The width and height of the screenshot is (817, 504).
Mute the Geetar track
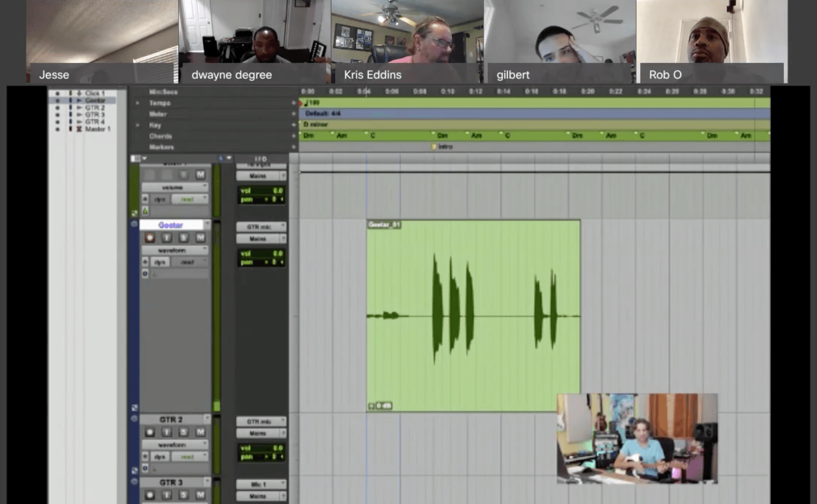click(200, 238)
